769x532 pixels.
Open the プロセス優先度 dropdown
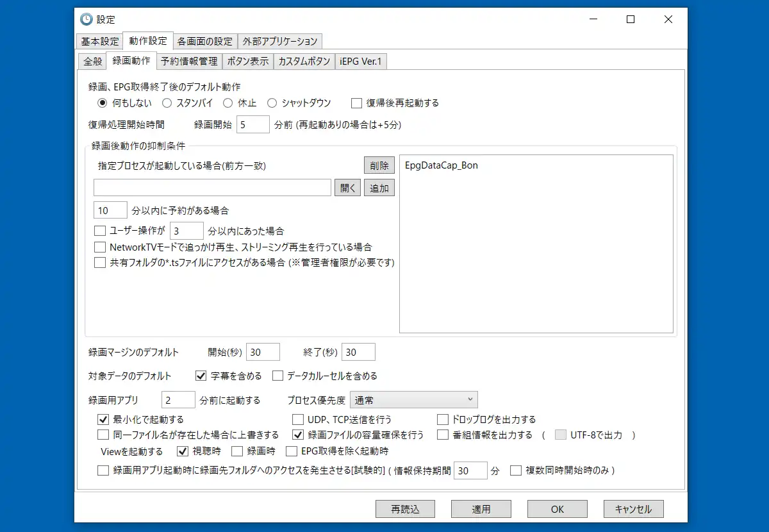coord(414,400)
